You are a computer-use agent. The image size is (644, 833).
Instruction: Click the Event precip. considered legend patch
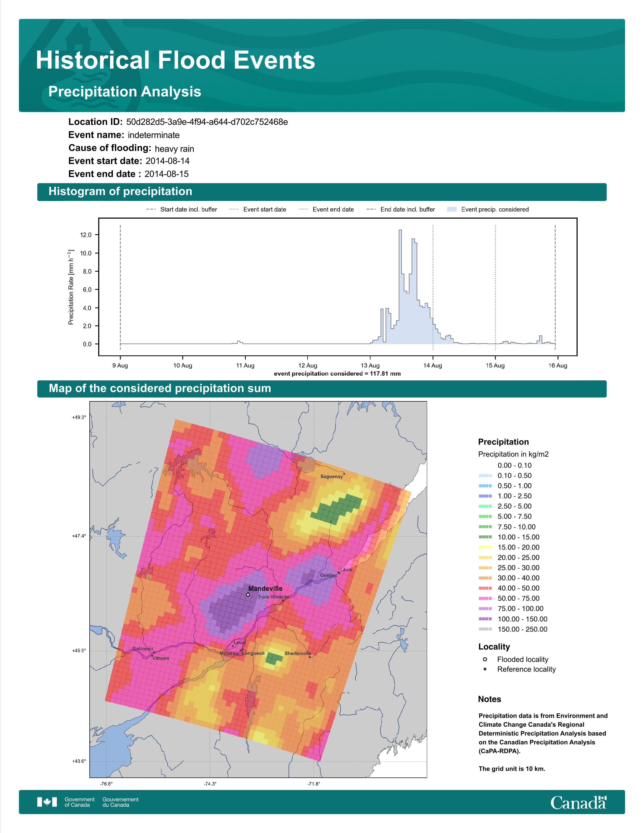click(452, 210)
